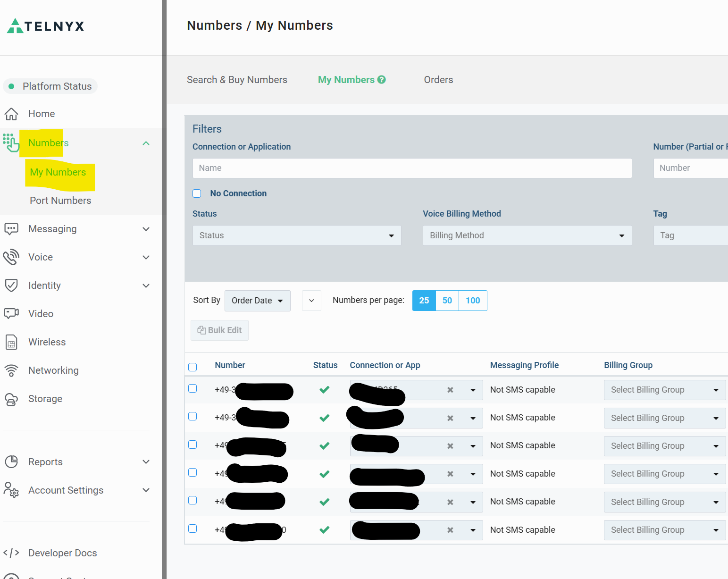Clear connection in fifth number row
The width and height of the screenshot is (728, 579).
(x=450, y=502)
